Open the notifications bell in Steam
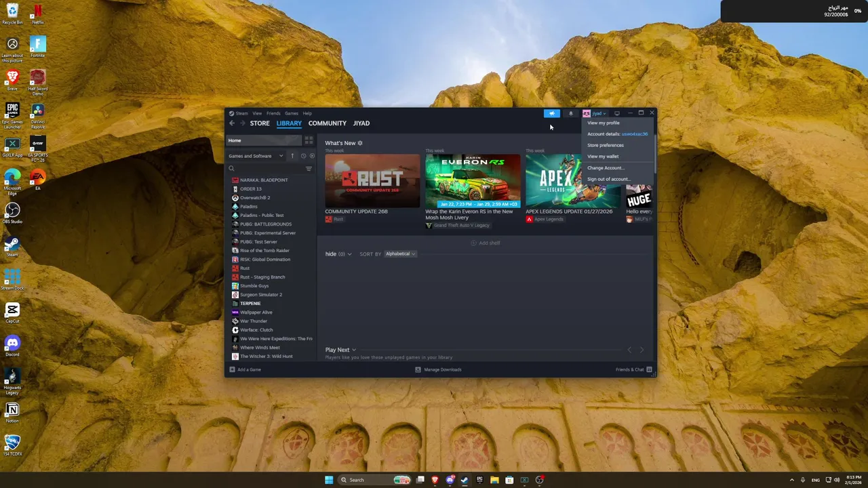Image resolution: width=868 pixels, height=488 pixels. pos(571,113)
